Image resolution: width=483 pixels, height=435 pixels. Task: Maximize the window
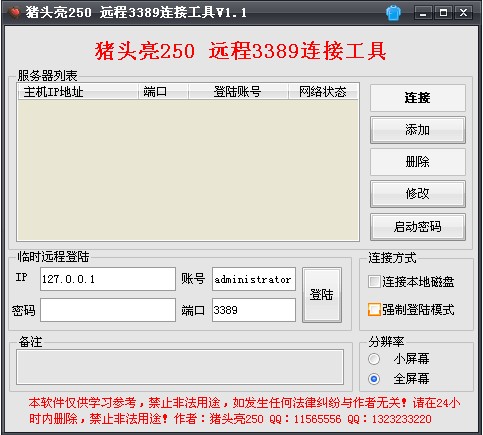point(443,13)
